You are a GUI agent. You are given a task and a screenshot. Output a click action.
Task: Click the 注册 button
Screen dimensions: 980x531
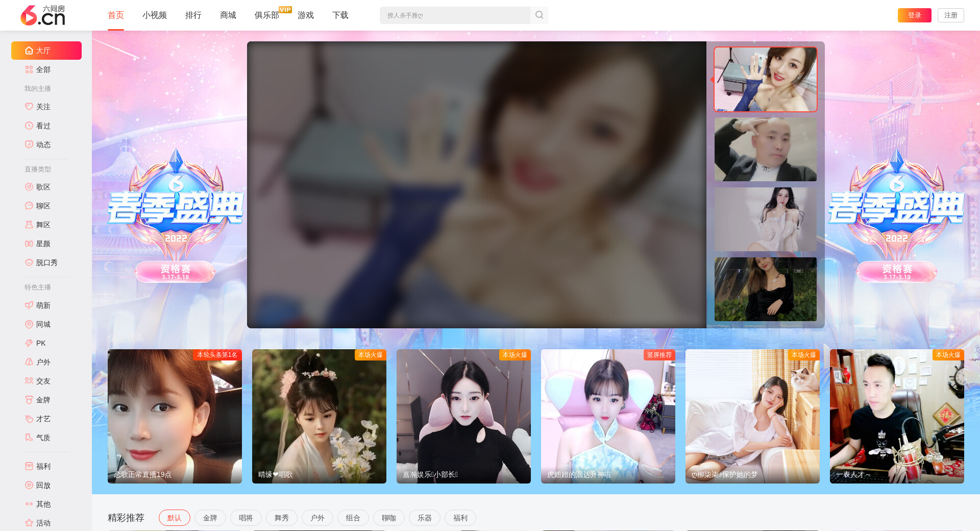coord(950,15)
